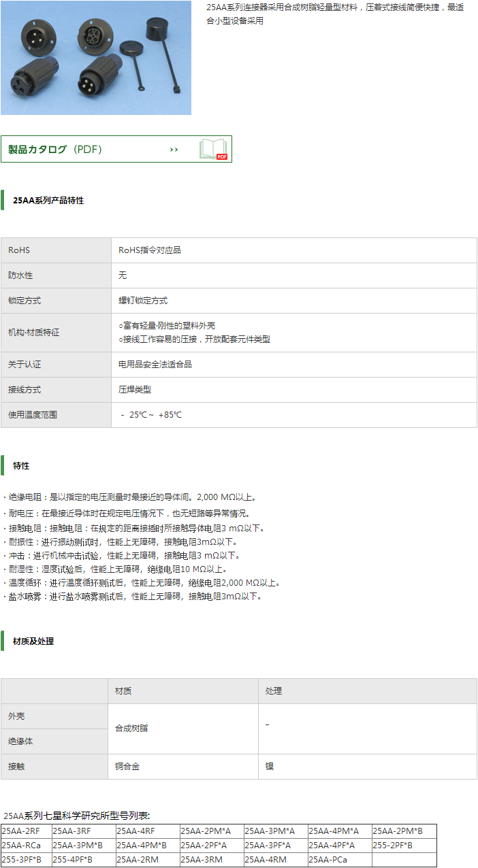Click the 电用品安全法适合品 value cell
This screenshot has width=478, height=868.
click(294, 365)
